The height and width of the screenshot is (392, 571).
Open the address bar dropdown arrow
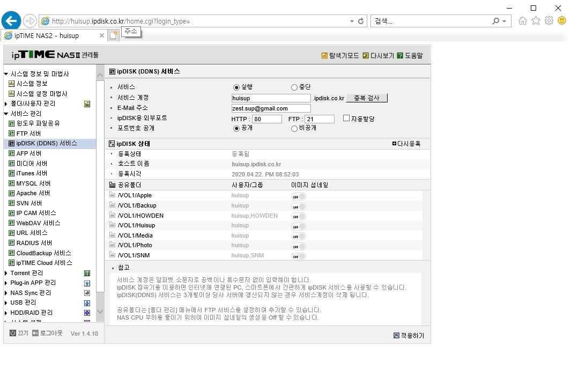coord(352,21)
